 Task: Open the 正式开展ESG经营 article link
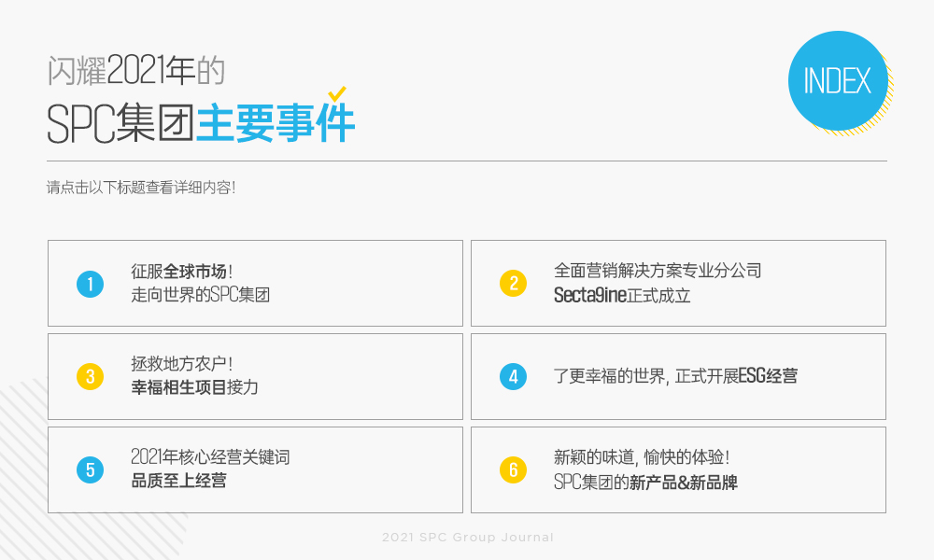(674, 376)
